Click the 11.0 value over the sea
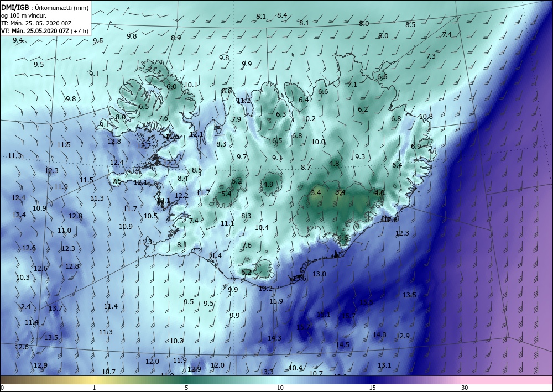Image resolution: width=553 pixels, height=392 pixels. [64, 231]
